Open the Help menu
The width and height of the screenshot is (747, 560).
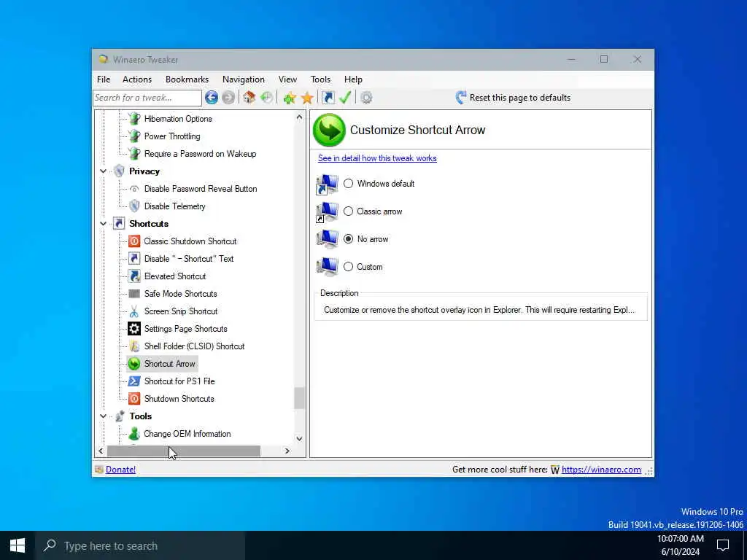354,79
